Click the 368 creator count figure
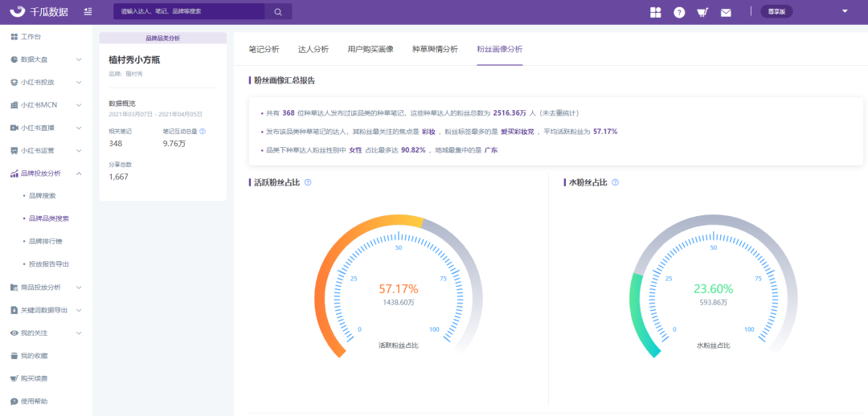Image resolution: width=868 pixels, height=416 pixels. coord(289,113)
